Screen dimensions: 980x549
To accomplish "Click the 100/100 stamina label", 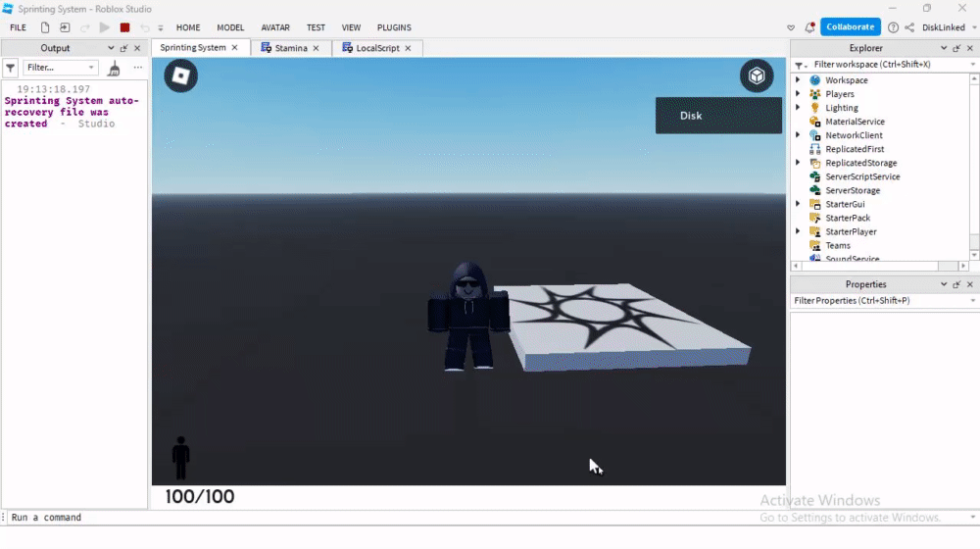I will [199, 496].
